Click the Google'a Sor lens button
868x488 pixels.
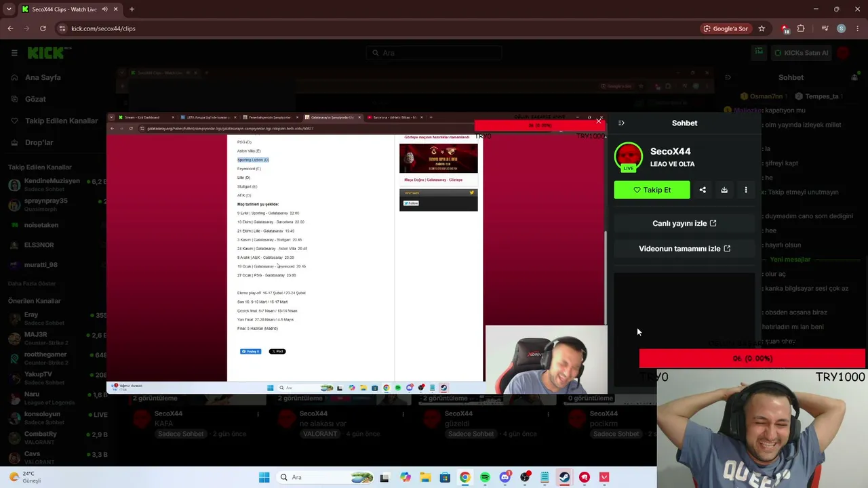tap(726, 28)
